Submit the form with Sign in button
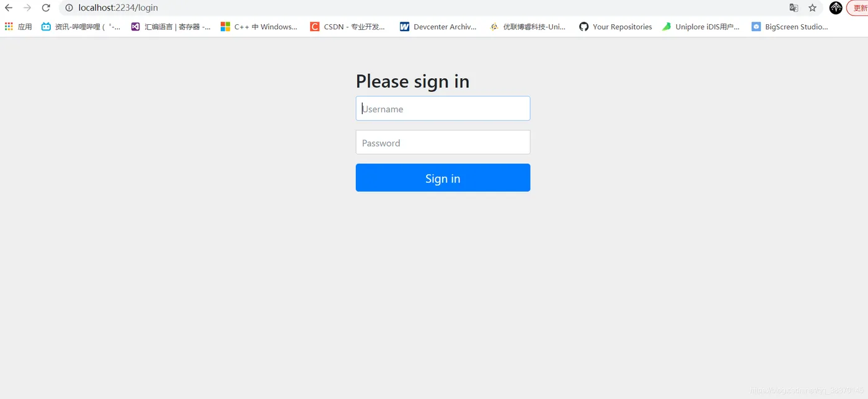 click(x=443, y=177)
